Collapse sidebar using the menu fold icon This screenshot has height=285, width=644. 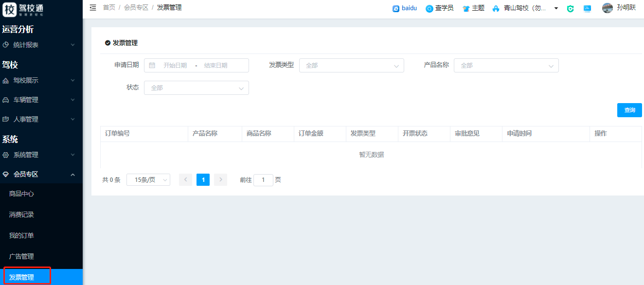(93, 8)
